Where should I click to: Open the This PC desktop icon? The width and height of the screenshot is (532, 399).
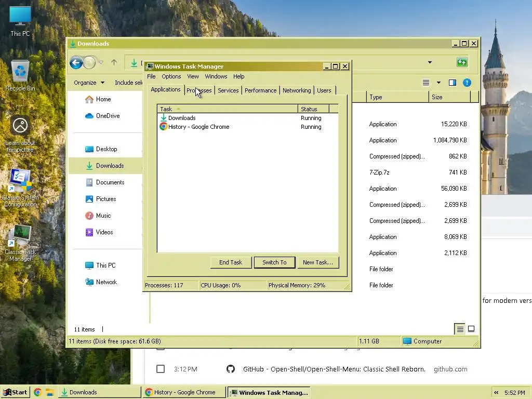click(20, 21)
